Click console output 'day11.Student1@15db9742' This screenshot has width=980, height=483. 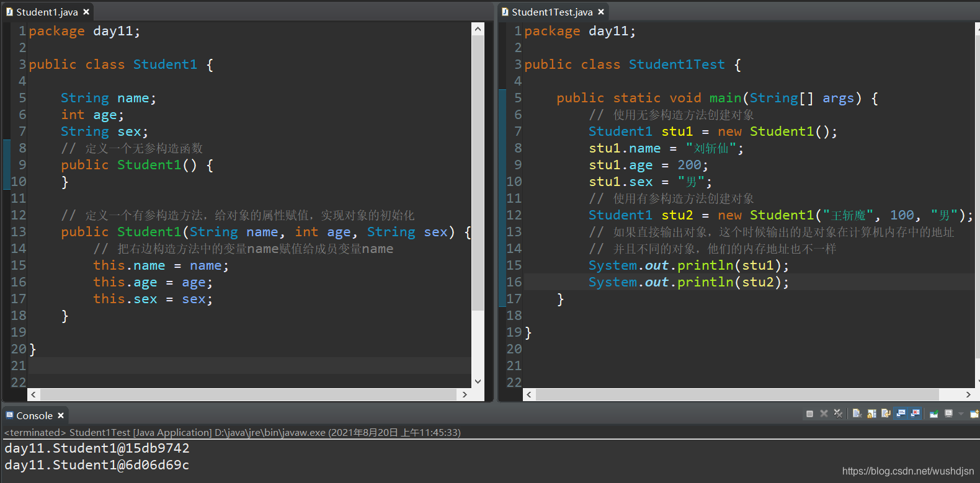pos(97,448)
